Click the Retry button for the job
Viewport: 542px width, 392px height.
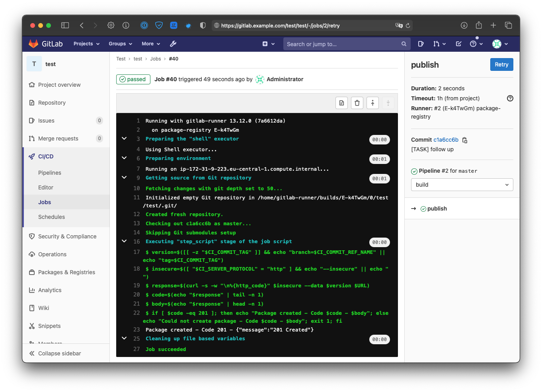(x=501, y=64)
